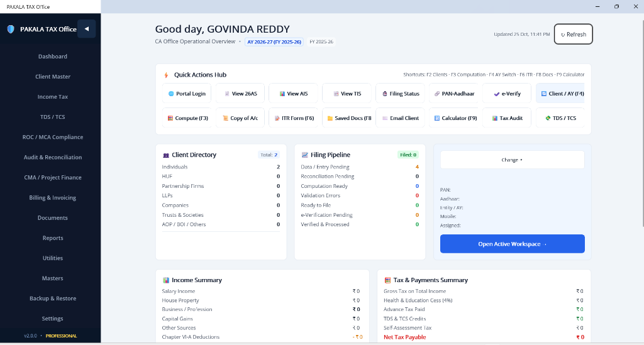644x345 pixels.
Task: Open Portal Login quick action
Action: pos(187,94)
